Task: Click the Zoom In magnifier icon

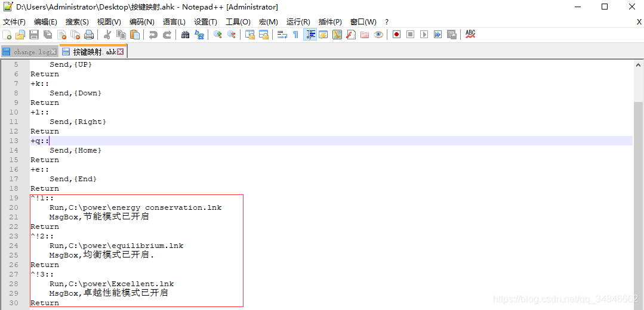Action: tap(218, 35)
